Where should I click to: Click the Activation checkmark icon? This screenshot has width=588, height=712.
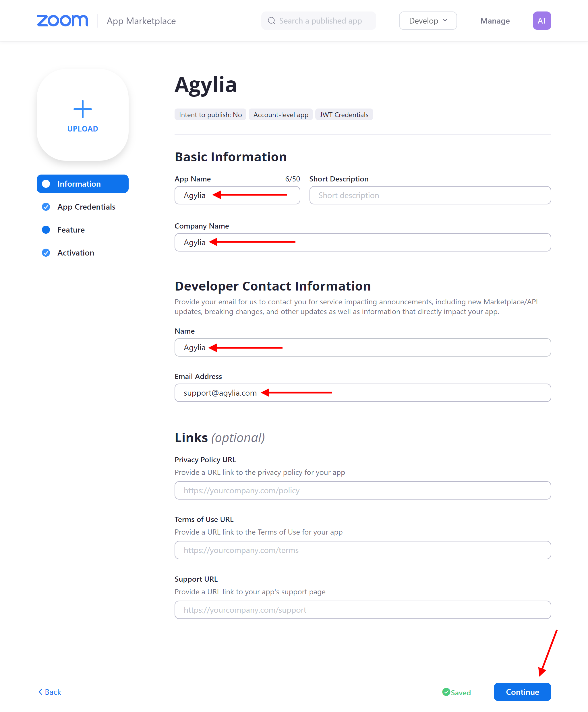(46, 253)
